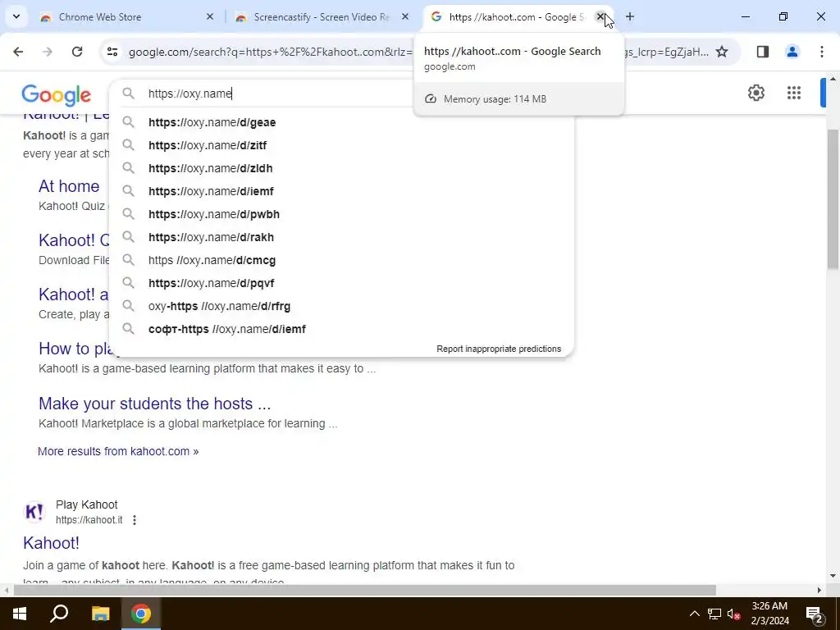Select the kahoot Google Search tab

tap(517, 17)
